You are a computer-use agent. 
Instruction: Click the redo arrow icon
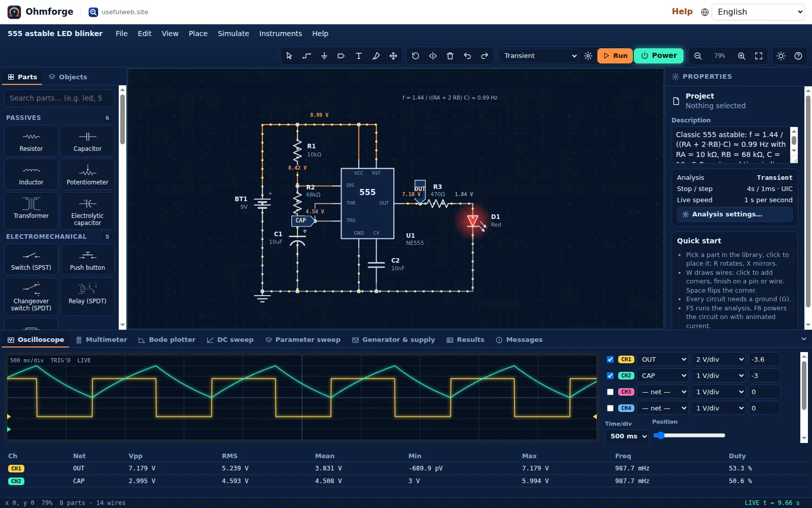click(x=485, y=56)
